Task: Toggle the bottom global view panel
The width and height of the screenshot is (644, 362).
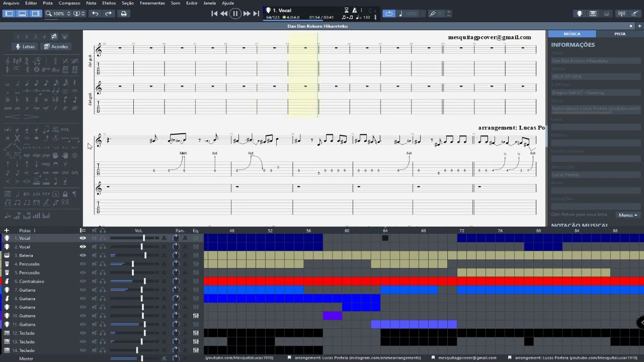Action: coord(22,14)
